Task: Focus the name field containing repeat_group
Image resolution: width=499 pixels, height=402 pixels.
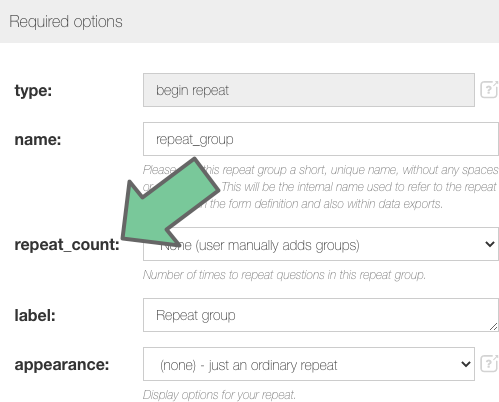Action: 321,139
